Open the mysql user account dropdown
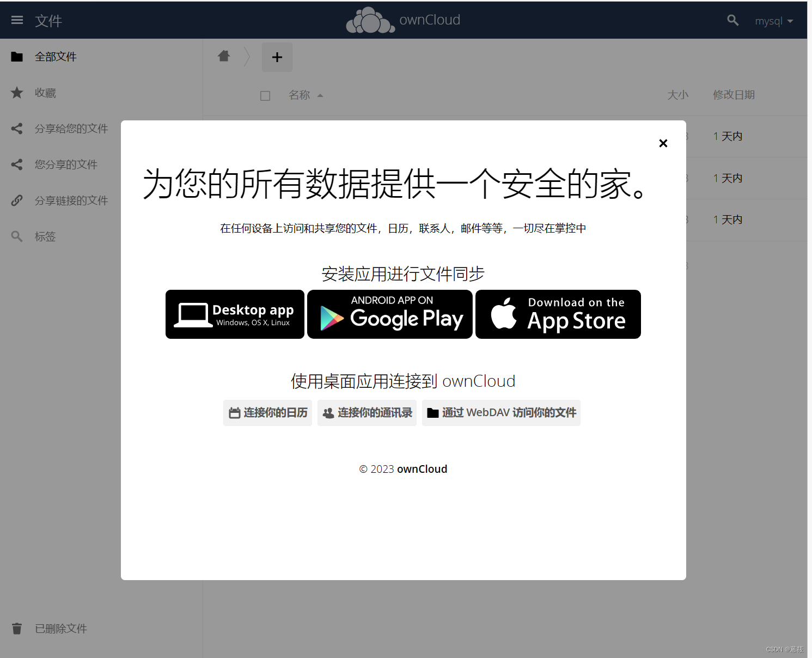This screenshot has height=658, width=812. pos(774,21)
